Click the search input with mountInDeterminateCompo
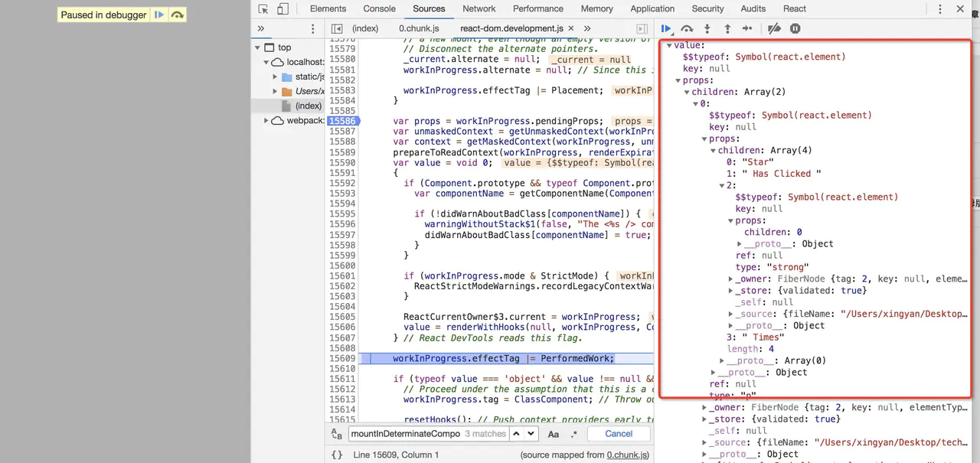980x463 pixels. coord(406,434)
